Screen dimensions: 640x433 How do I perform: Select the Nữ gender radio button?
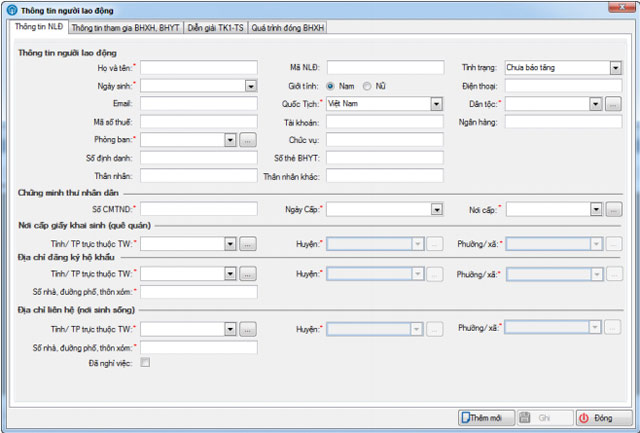367,86
